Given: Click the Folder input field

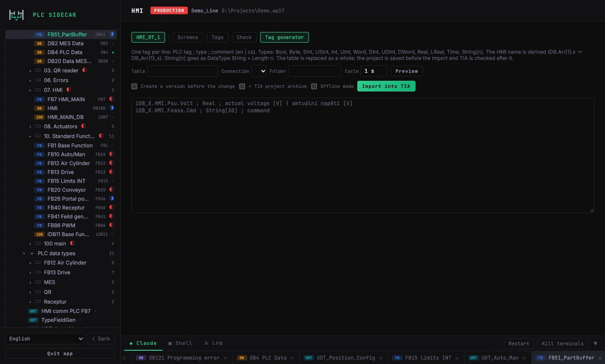Looking at the screenshot, I should click(315, 71).
